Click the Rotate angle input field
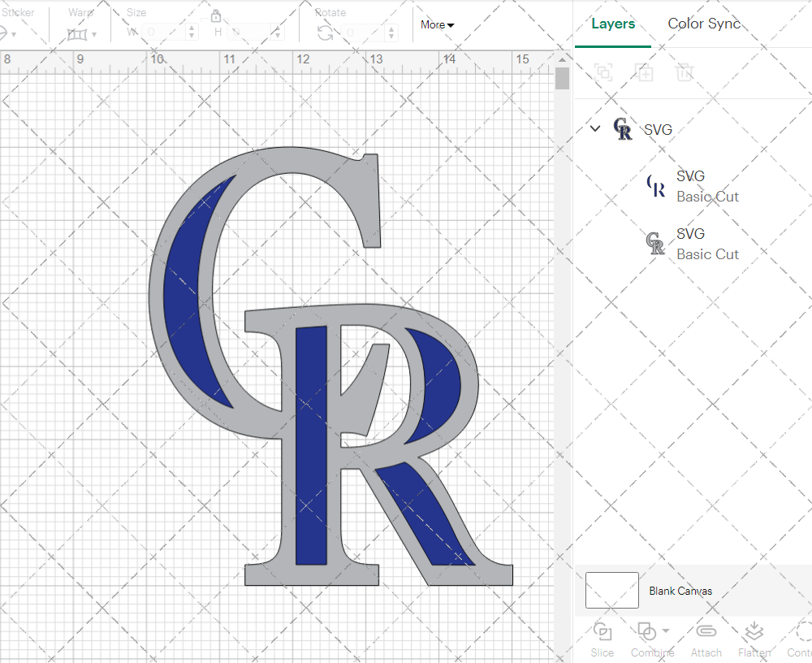812x663 pixels. [x=363, y=32]
